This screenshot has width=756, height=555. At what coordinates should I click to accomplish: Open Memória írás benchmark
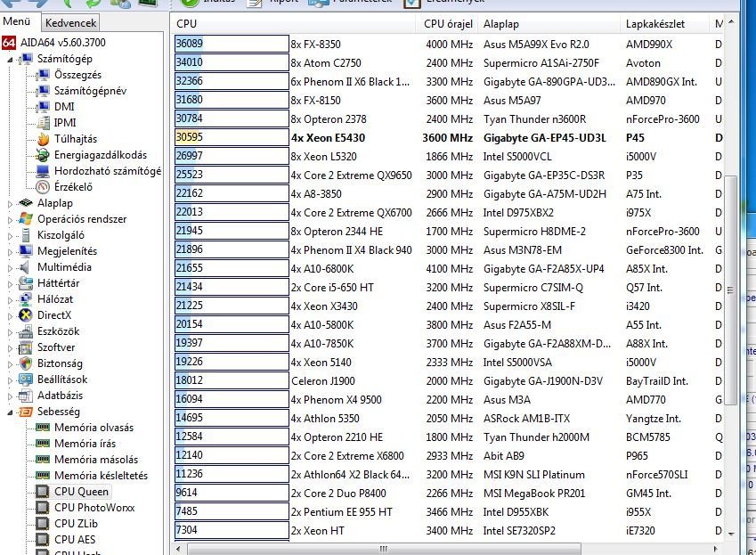[x=85, y=444]
